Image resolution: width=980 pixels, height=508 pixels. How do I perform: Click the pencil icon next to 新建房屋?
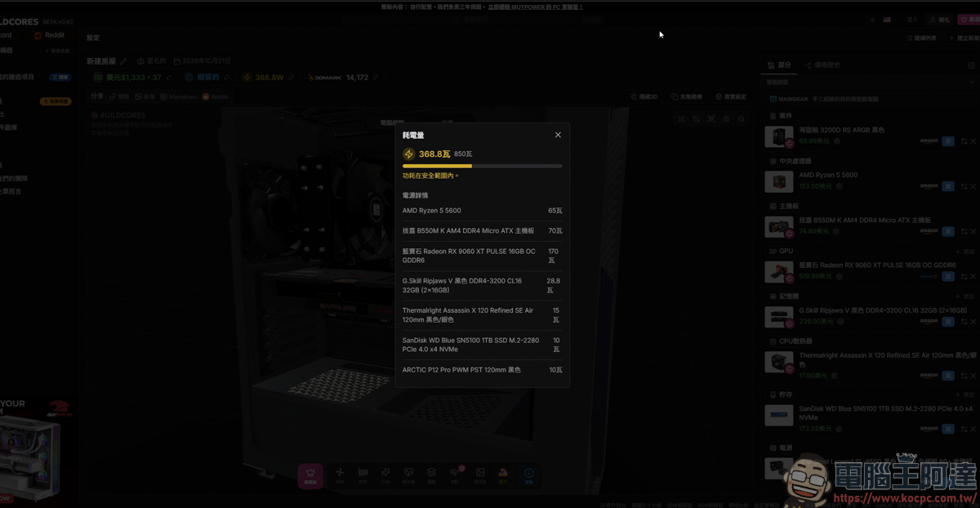(124, 61)
